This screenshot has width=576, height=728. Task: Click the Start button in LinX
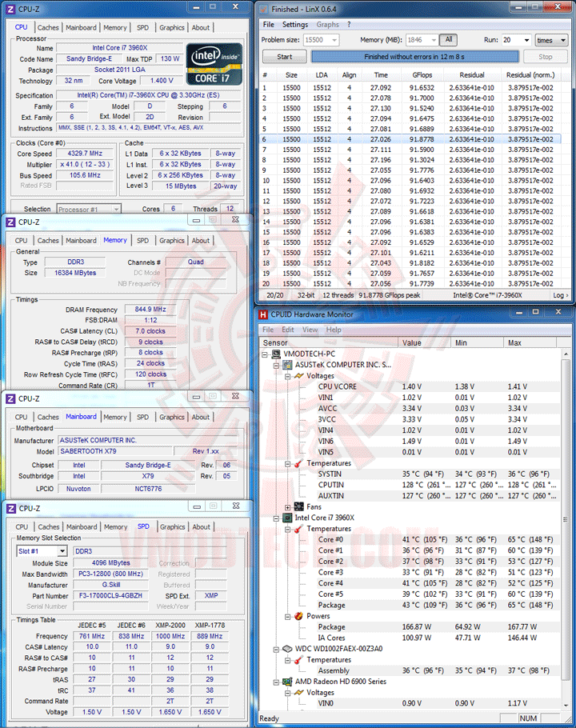tap(285, 57)
